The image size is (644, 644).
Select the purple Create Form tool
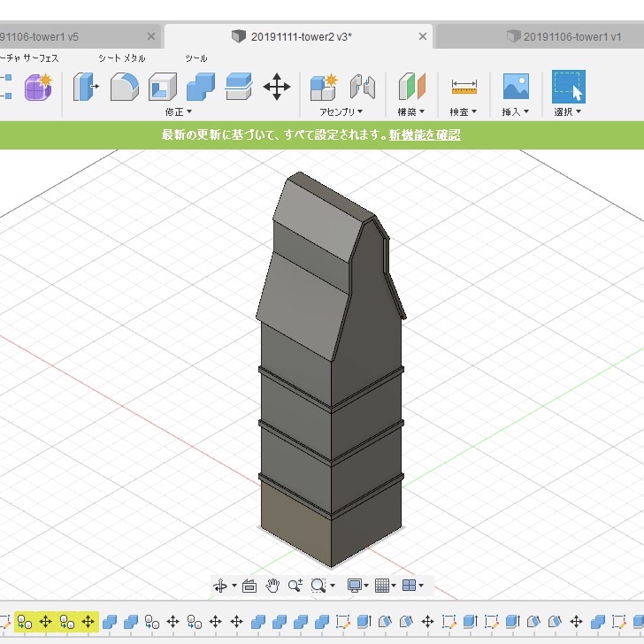coord(38,87)
